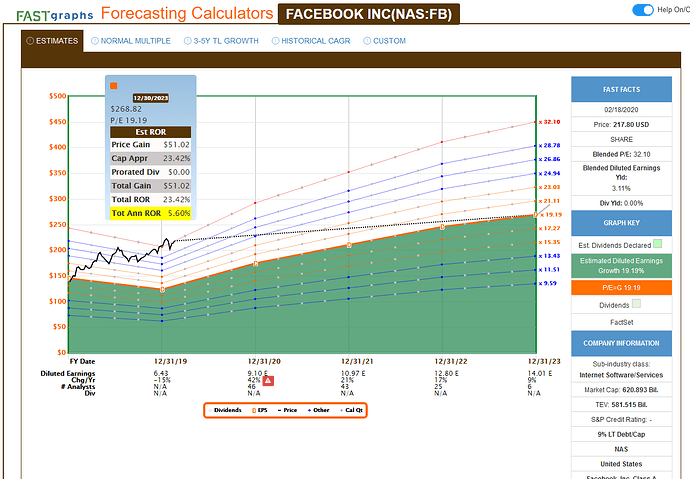Click the TEV: 581.515 Bil. entry
690x479 pixels.
(x=621, y=405)
